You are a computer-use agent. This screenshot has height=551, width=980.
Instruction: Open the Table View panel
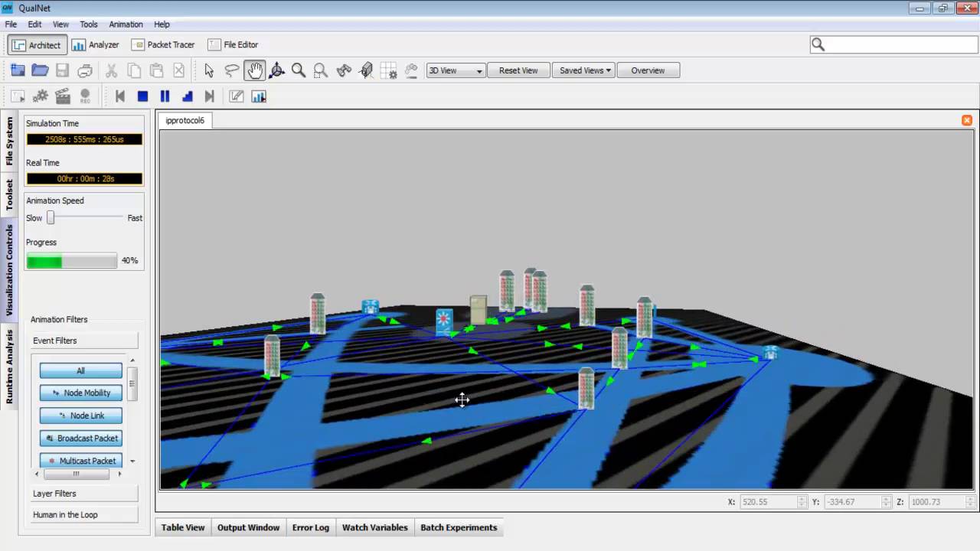pos(183,527)
